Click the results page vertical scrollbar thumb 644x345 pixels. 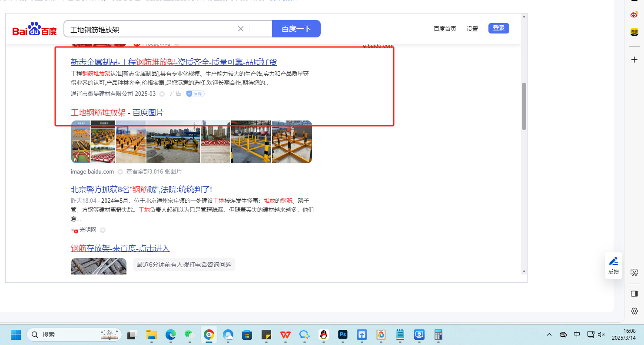[x=524, y=106]
